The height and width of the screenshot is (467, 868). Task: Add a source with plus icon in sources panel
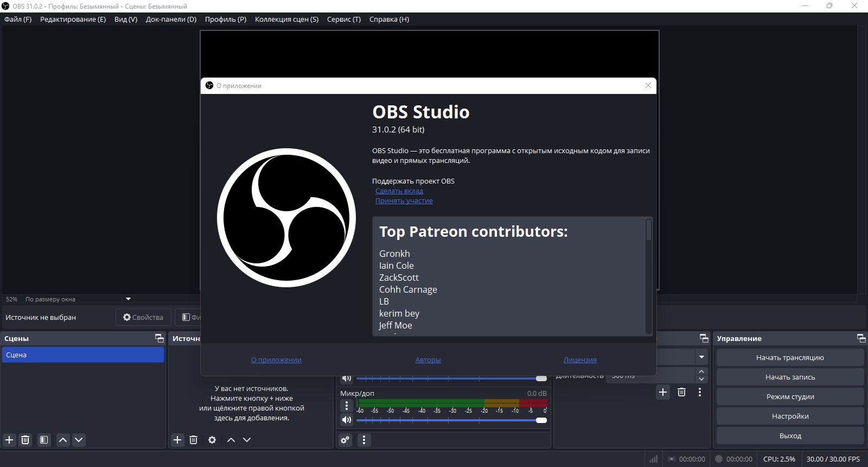(x=177, y=440)
